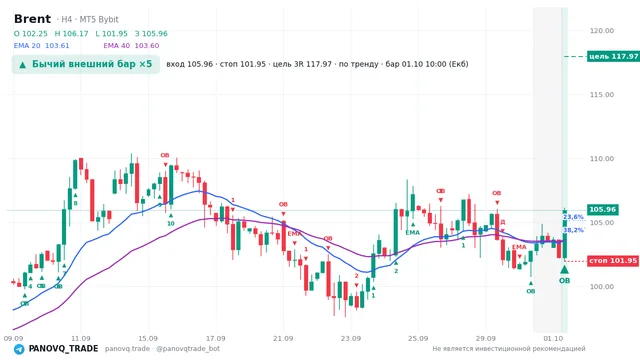Click the З 105.96 close value
The width and height of the screenshot is (640, 360).
click(151, 34)
